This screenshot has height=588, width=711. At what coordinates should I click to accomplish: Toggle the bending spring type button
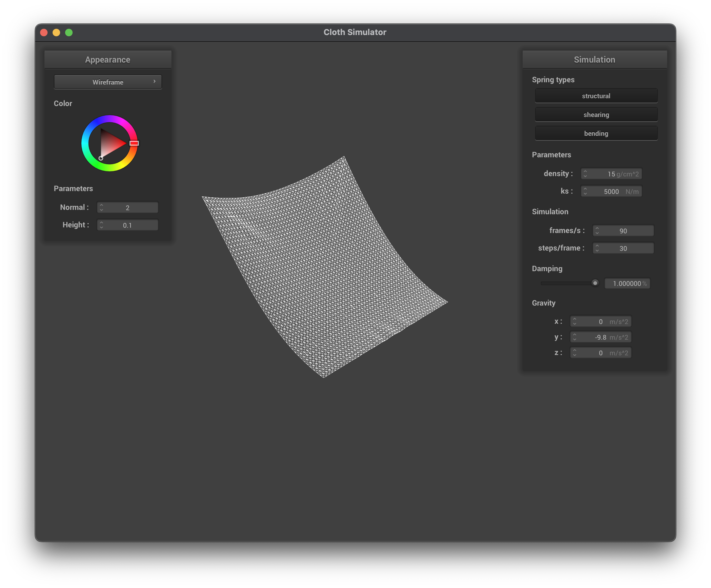596,133
